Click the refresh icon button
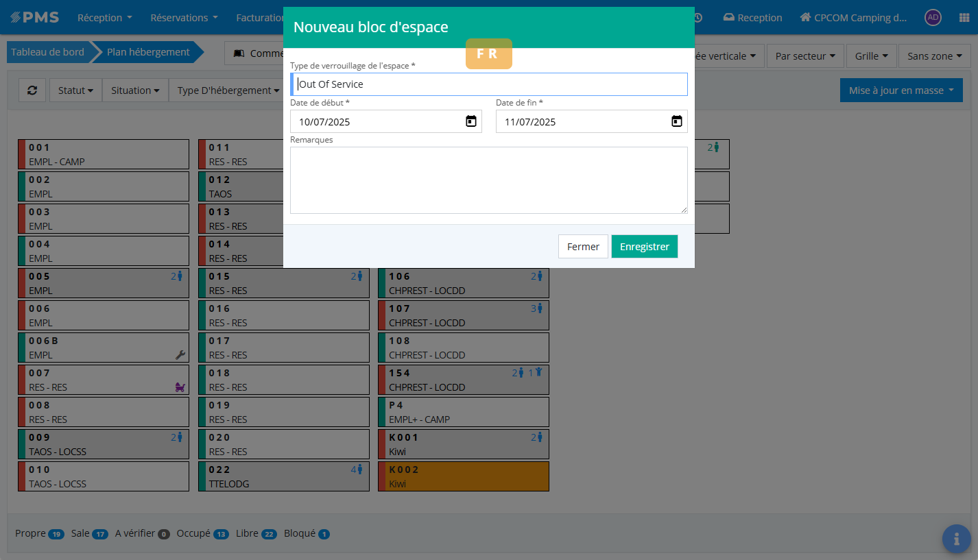This screenshot has height=560, width=978. pyautogui.click(x=32, y=90)
